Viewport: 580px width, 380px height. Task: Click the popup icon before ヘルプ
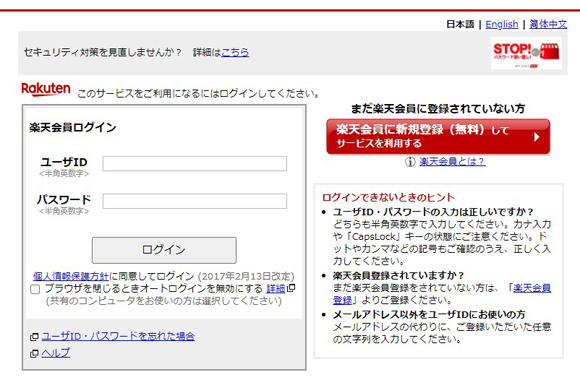coord(34,354)
